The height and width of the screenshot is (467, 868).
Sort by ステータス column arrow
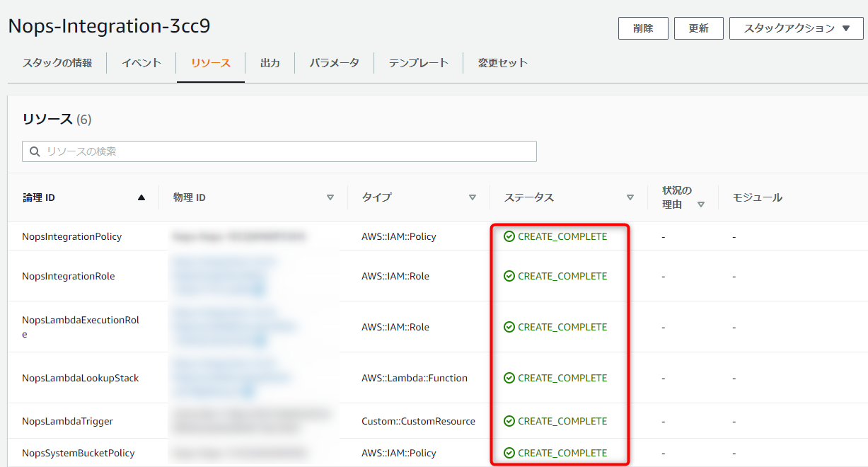click(x=630, y=198)
